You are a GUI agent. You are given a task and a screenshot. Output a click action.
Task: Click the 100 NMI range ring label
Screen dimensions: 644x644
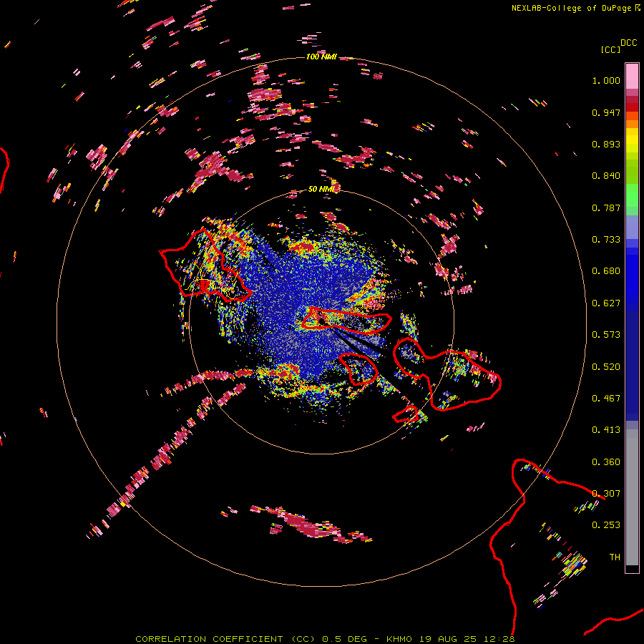click(x=321, y=57)
